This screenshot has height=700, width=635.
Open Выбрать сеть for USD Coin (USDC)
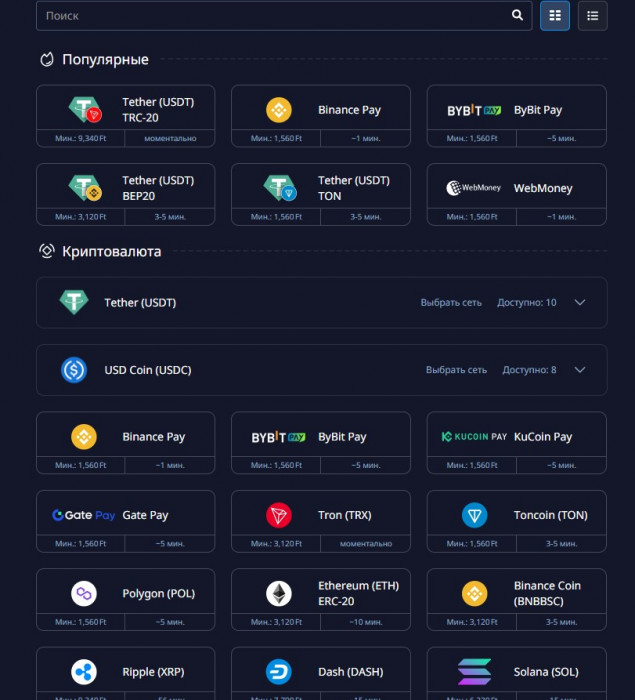point(456,370)
